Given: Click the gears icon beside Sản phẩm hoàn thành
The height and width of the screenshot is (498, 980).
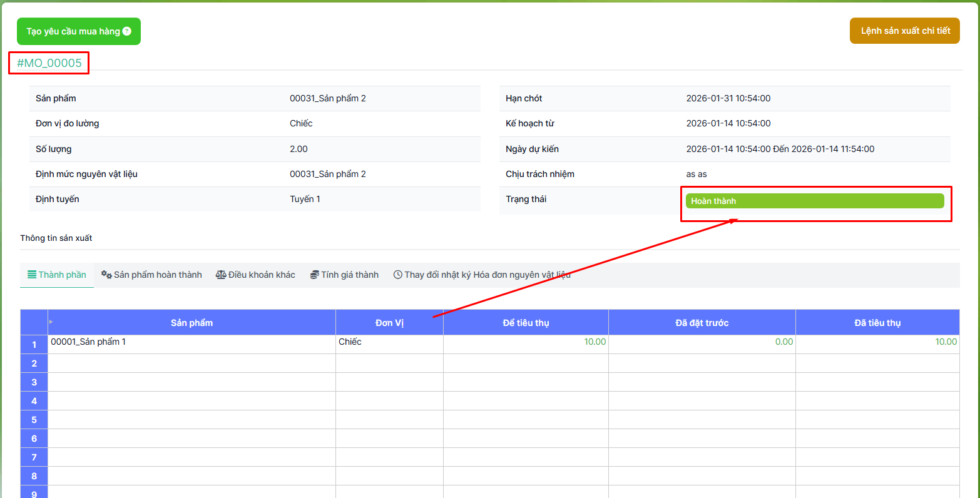Looking at the screenshot, I should point(106,275).
